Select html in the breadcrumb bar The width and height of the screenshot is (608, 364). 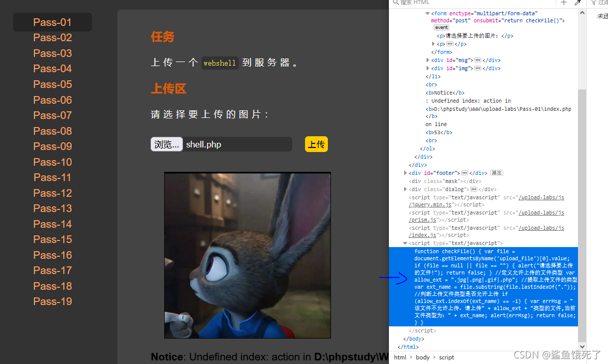coord(400,357)
